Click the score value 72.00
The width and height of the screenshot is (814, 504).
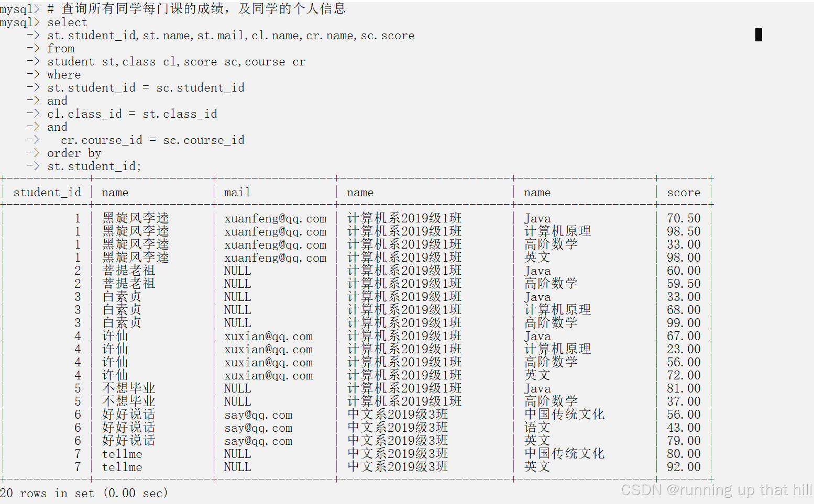[684, 375]
